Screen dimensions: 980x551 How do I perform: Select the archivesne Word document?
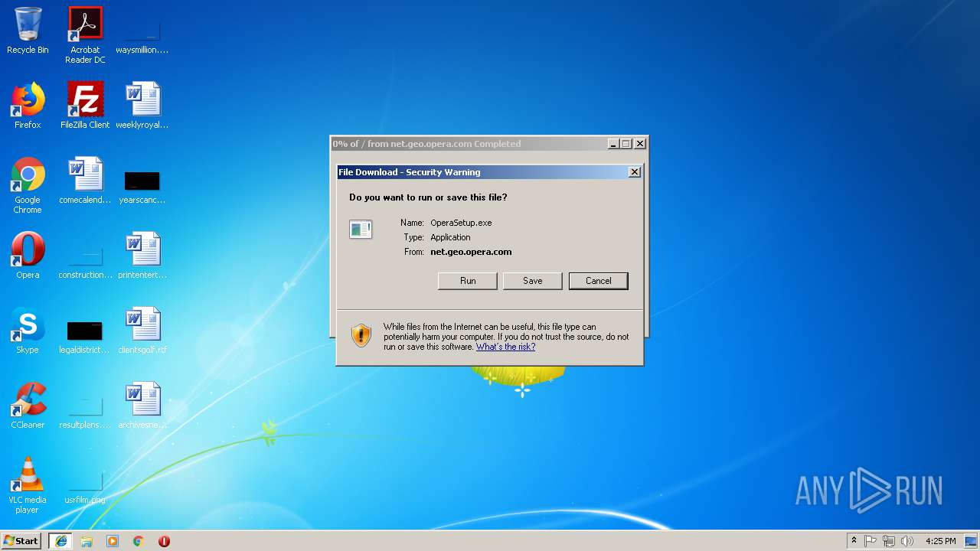pos(142,406)
